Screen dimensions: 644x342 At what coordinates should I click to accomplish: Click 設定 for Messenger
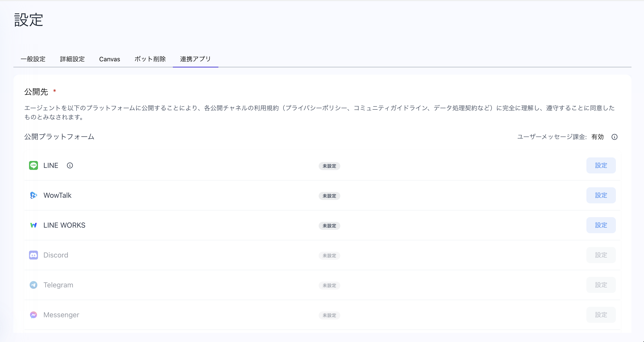tap(601, 315)
